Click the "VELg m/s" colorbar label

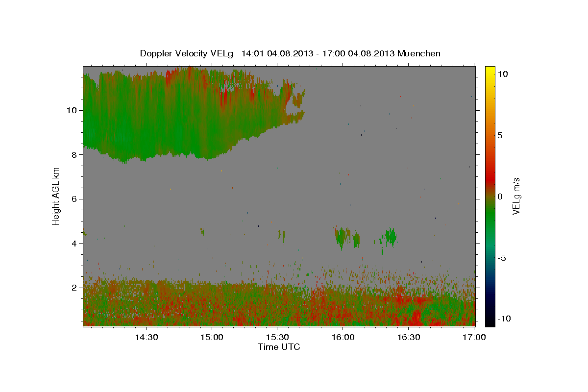[x=516, y=196]
